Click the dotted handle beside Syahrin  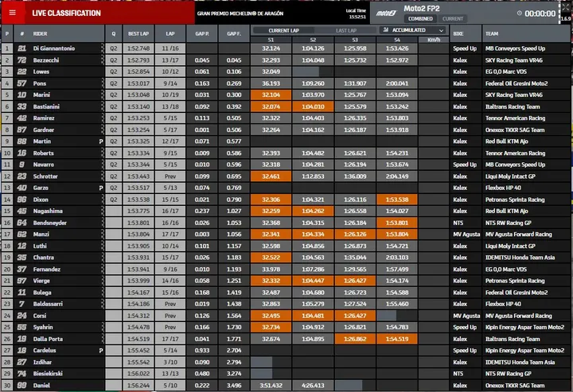coord(103,327)
